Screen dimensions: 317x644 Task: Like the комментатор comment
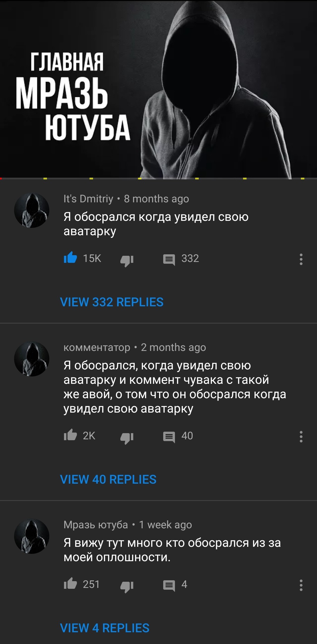70,436
